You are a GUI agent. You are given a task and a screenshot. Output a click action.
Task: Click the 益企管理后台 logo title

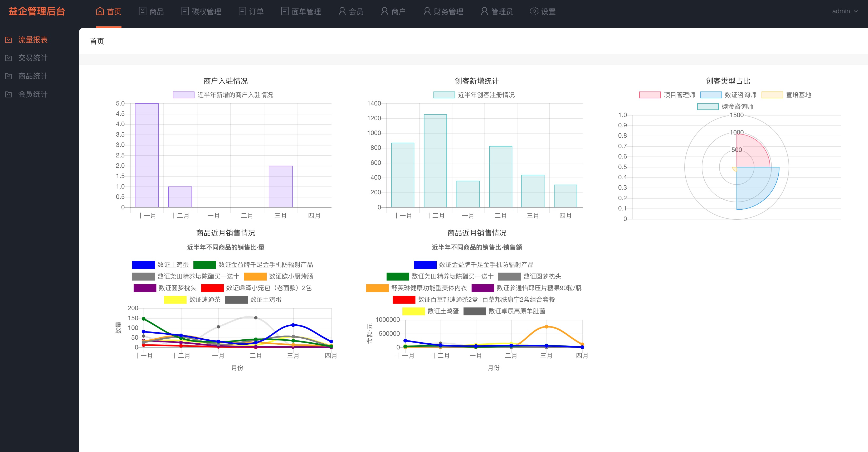point(37,11)
